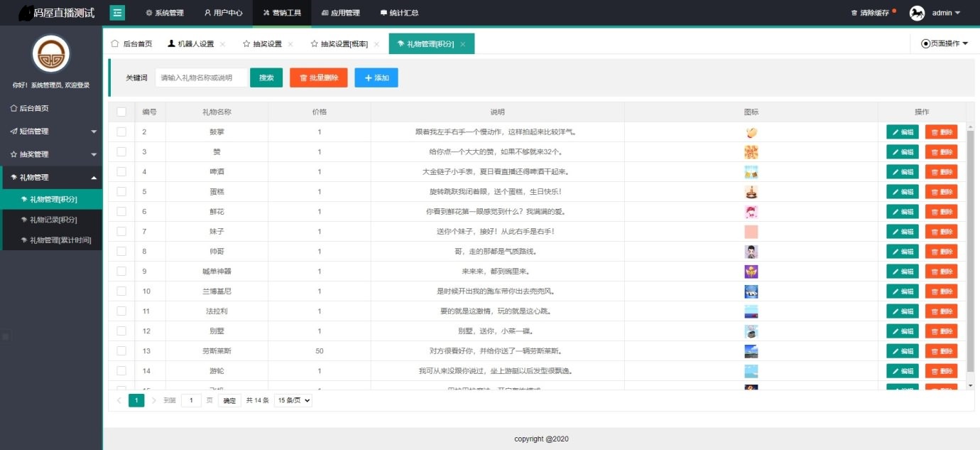
Task: Close the 机器人设置 tab
Action: [x=222, y=44]
